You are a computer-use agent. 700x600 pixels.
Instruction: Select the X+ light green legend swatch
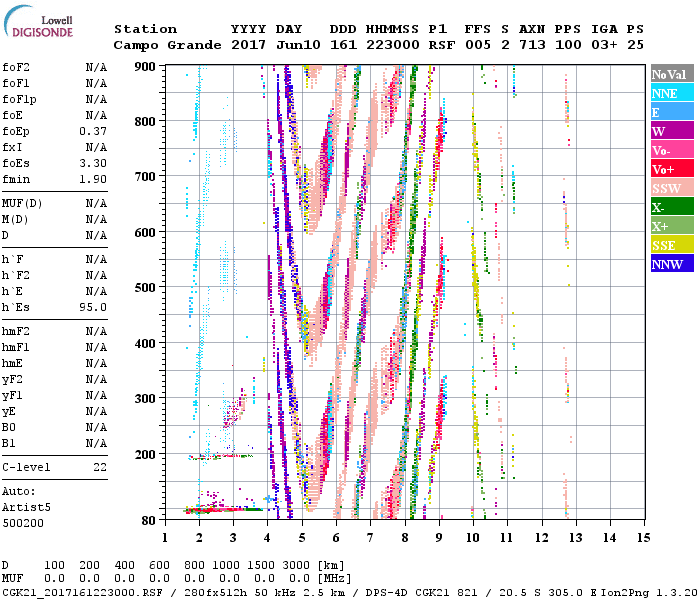tap(672, 226)
